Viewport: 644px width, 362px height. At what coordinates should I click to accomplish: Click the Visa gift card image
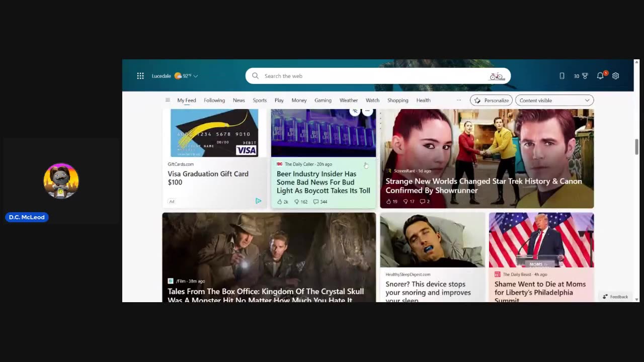coord(214,133)
